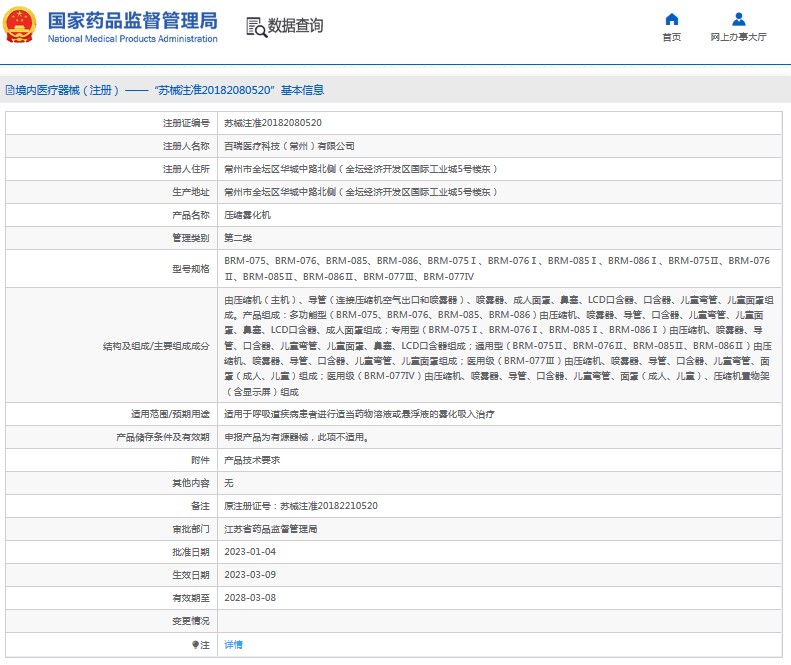
Task: Click the 产品名称 row label
Action: 191,215
